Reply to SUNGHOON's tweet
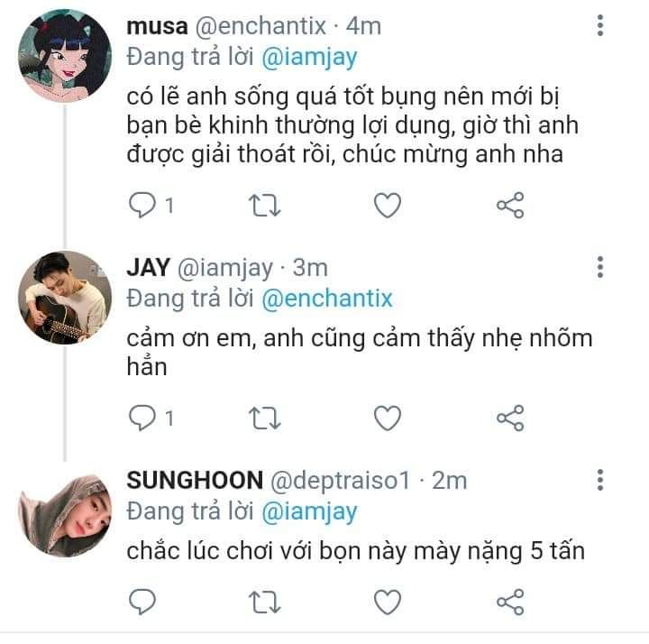This screenshot has height=644, width=649. tap(142, 602)
